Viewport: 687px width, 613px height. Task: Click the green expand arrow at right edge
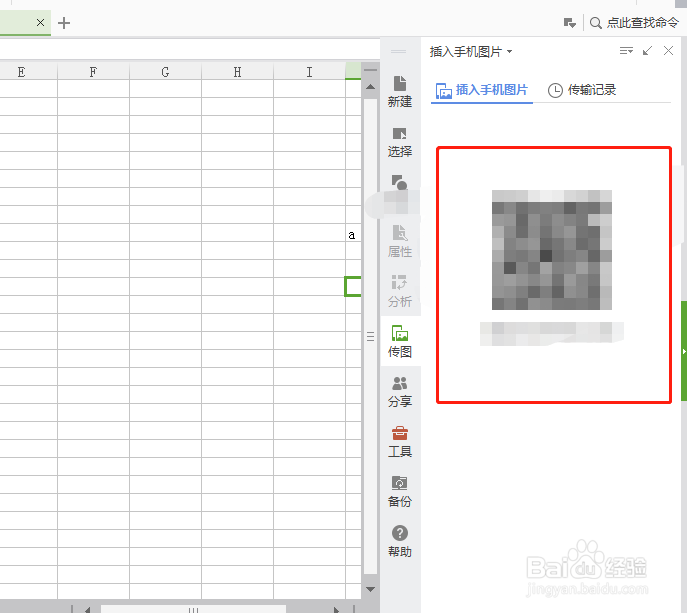(683, 351)
